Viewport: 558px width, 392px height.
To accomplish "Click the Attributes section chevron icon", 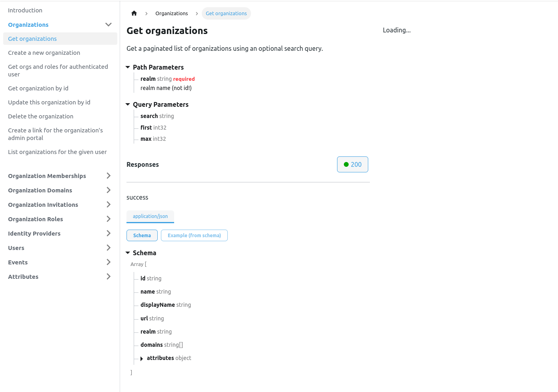I will 108,276.
